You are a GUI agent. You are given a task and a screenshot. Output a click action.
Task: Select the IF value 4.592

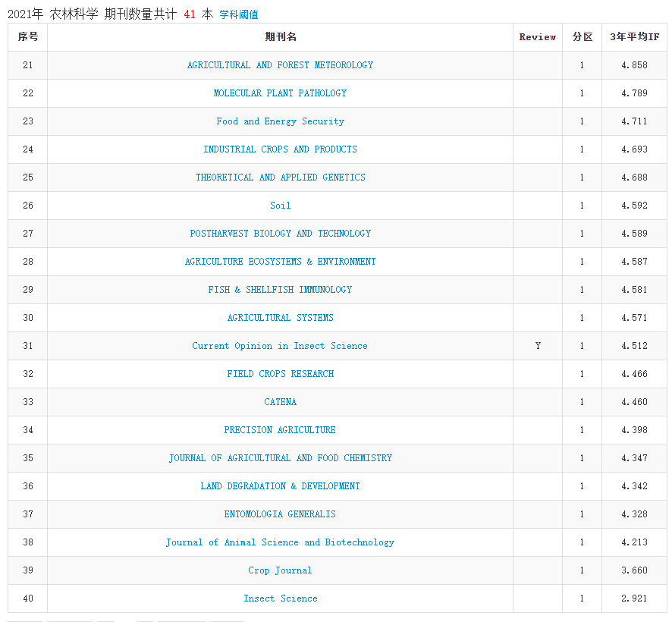click(x=634, y=206)
